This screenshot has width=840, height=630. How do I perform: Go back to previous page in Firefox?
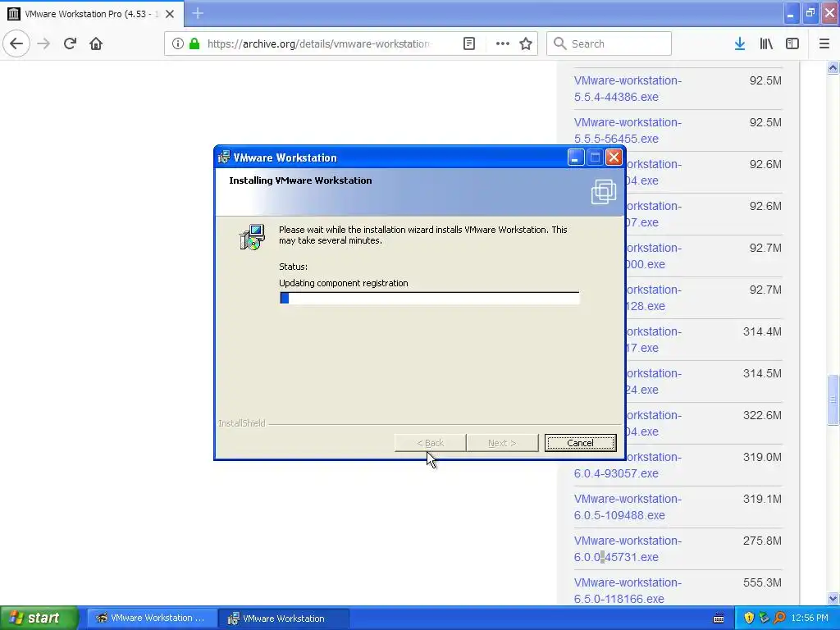click(x=16, y=43)
